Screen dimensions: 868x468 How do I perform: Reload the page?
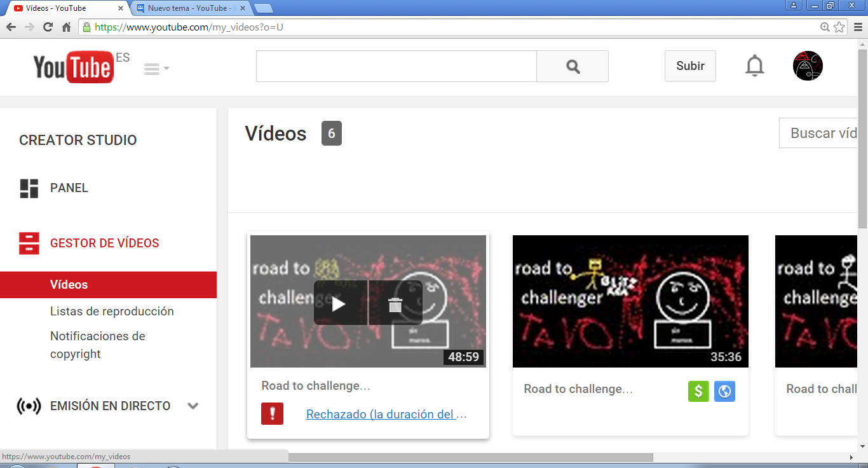pos(48,27)
